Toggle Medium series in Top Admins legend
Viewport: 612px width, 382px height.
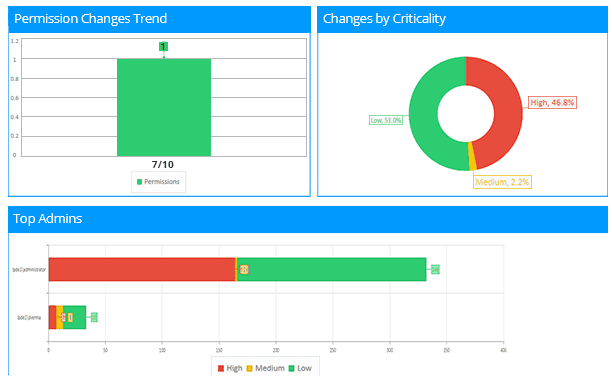(266, 368)
